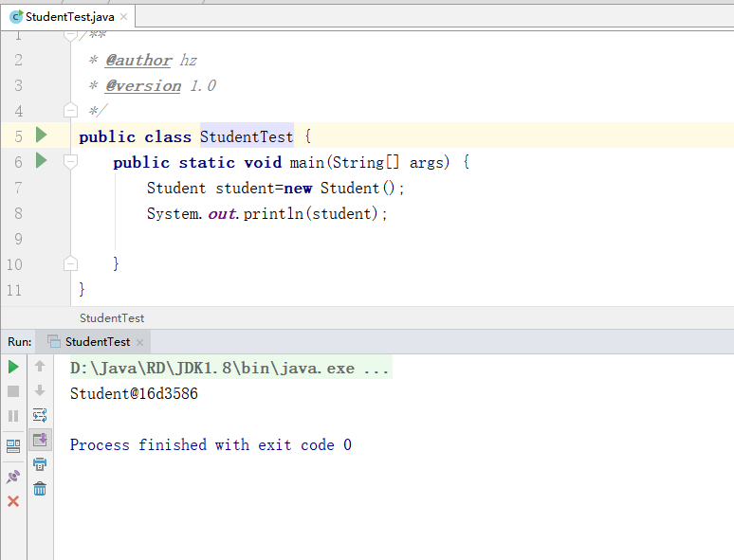Select the StudentTest.java editor tab

[69, 17]
